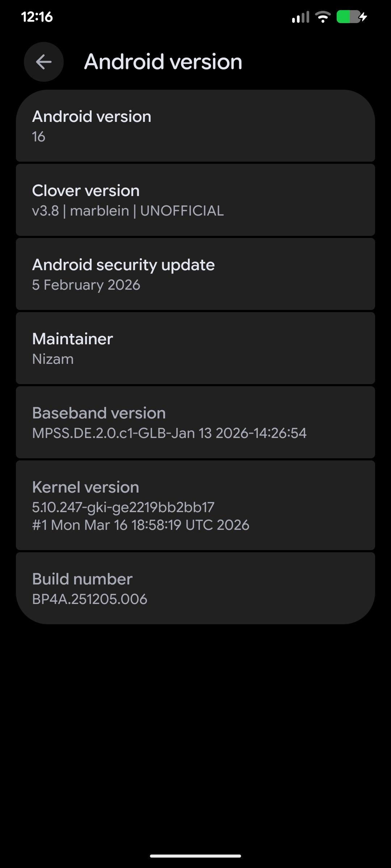Tap the maintainer name 'Nizam'

click(53, 359)
